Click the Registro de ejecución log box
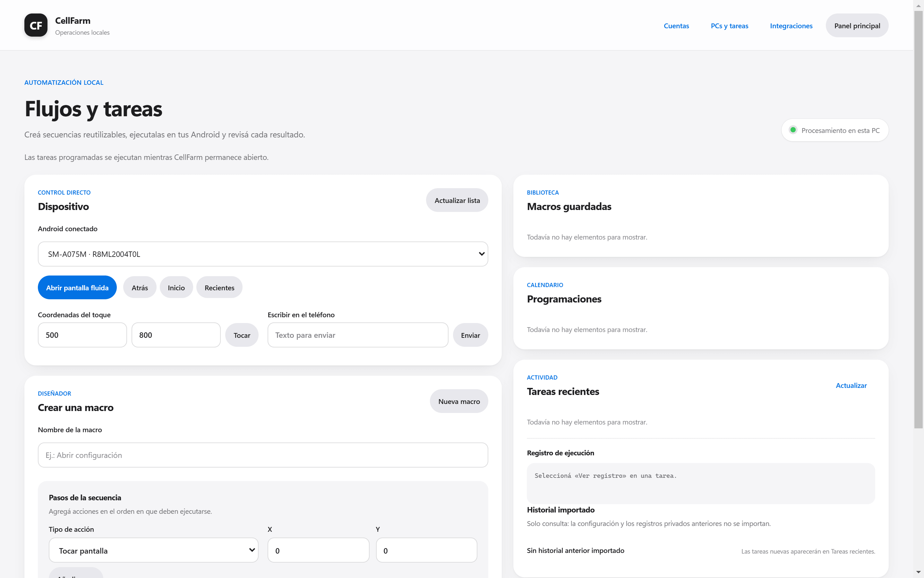 coord(701,483)
